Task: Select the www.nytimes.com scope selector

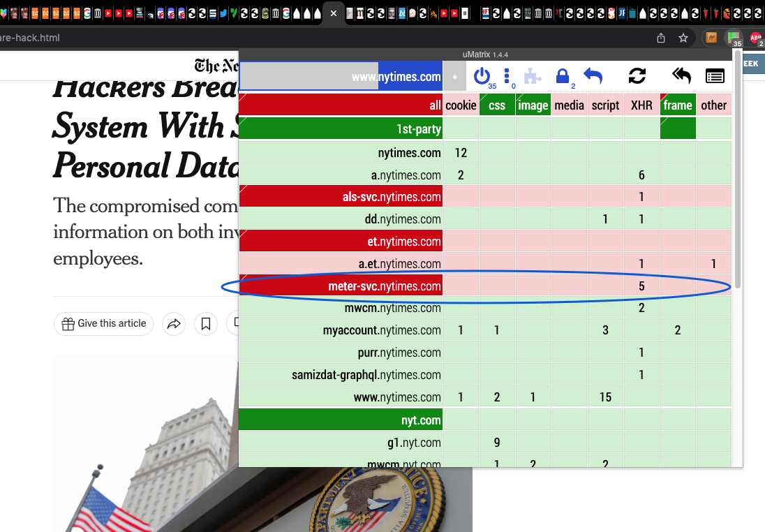Action: click(341, 77)
